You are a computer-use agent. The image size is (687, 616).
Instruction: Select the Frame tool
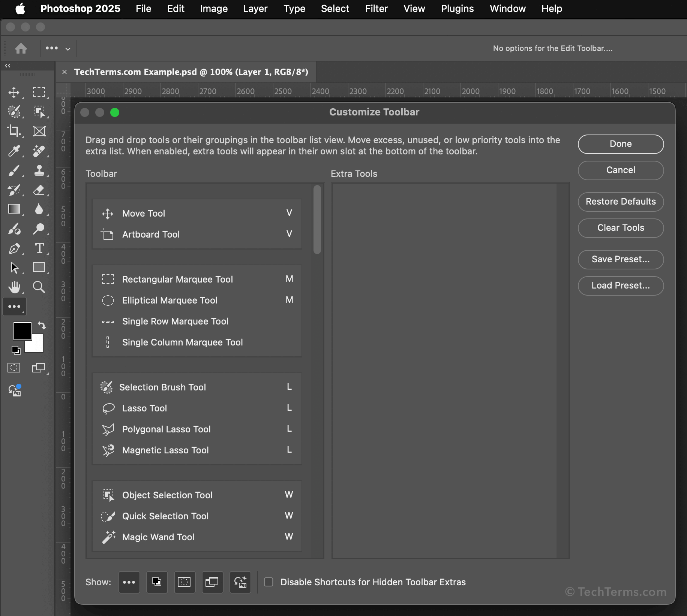[x=39, y=131]
